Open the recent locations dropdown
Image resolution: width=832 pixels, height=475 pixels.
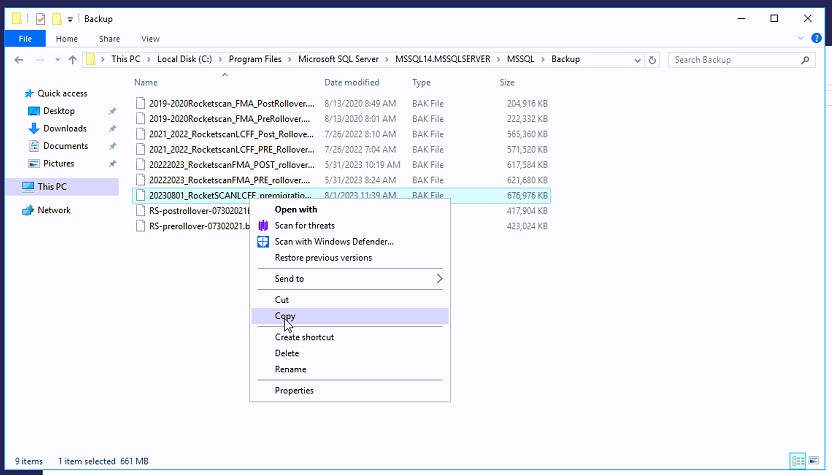pos(57,60)
